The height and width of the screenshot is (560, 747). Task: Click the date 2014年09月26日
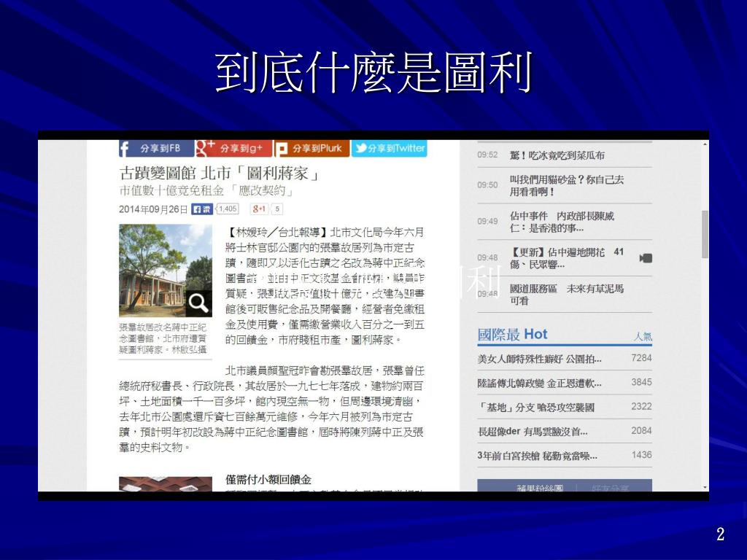tap(153, 209)
